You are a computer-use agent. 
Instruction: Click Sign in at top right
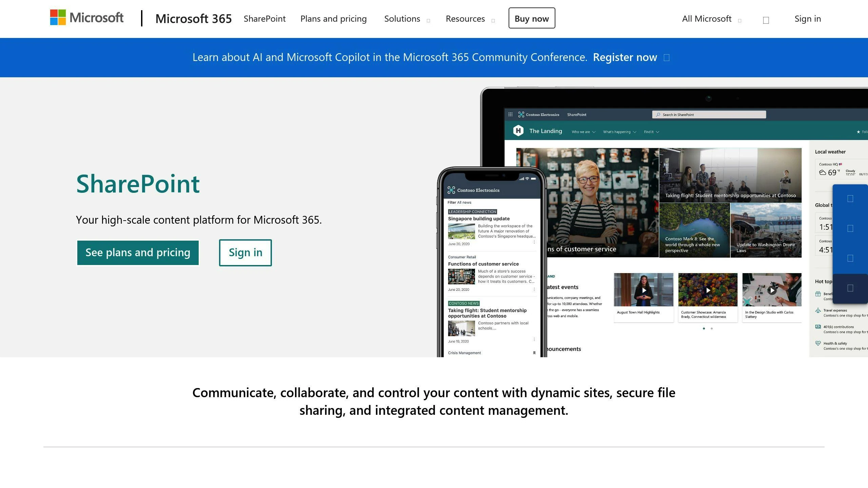click(x=808, y=19)
